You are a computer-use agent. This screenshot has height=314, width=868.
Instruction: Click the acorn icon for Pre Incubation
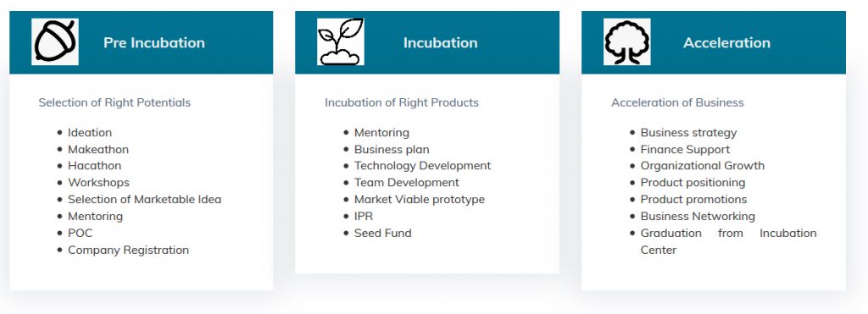(x=55, y=42)
